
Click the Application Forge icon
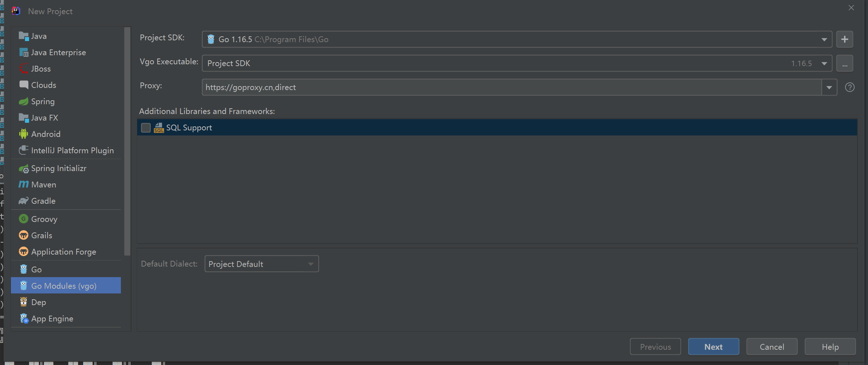[x=24, y=251]
